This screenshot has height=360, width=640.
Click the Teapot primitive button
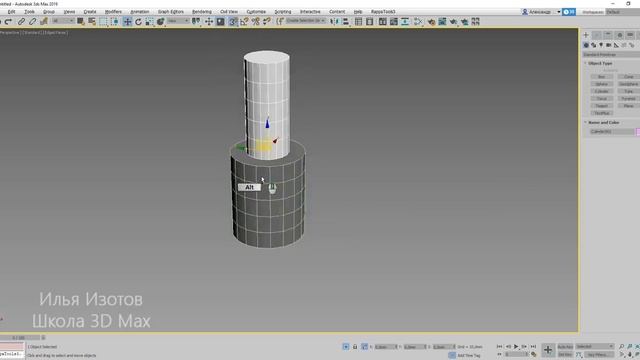tap(602, 106)
